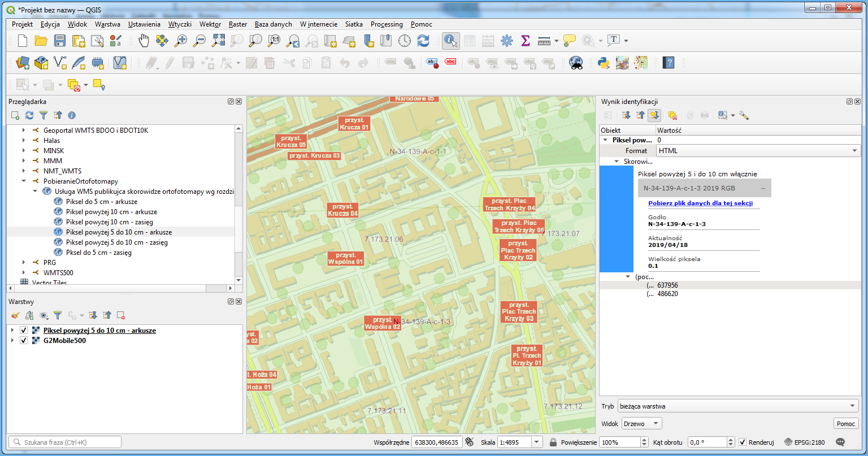
Task: Open identify settings wrench icon
Action: pyautogui.click(x=744, y=115)
